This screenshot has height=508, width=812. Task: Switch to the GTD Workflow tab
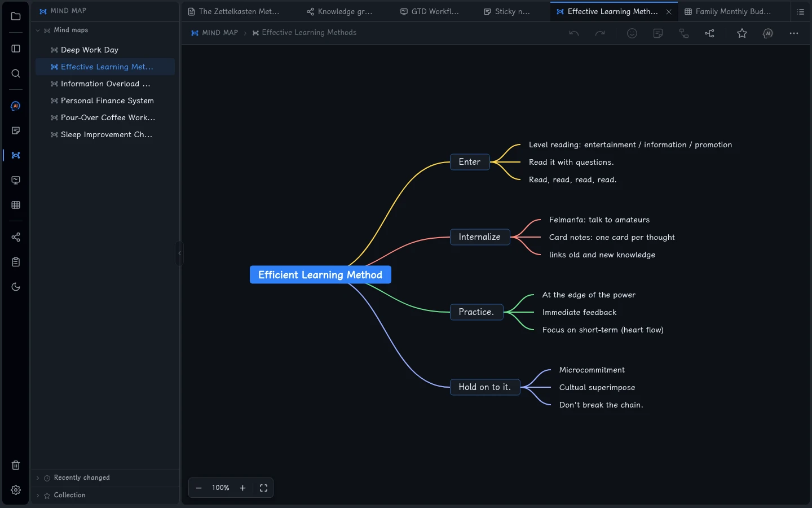pyautogui.click(x=430, y=11)
